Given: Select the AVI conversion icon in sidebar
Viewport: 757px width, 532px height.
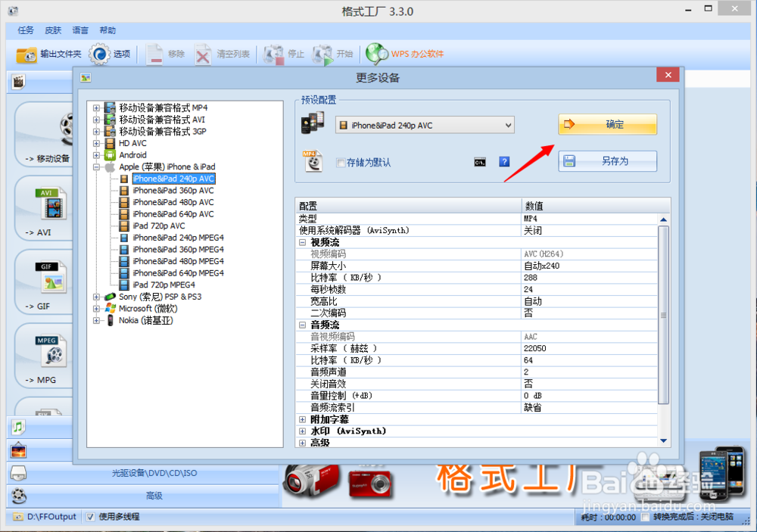Looking at the screenshot, I should coord(51,204).
